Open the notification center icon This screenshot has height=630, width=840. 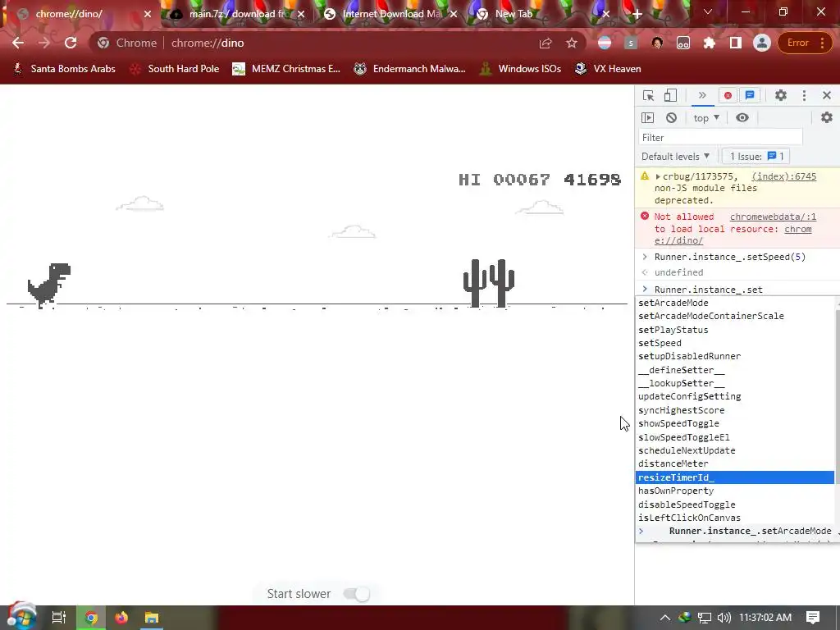click(813, 618)
